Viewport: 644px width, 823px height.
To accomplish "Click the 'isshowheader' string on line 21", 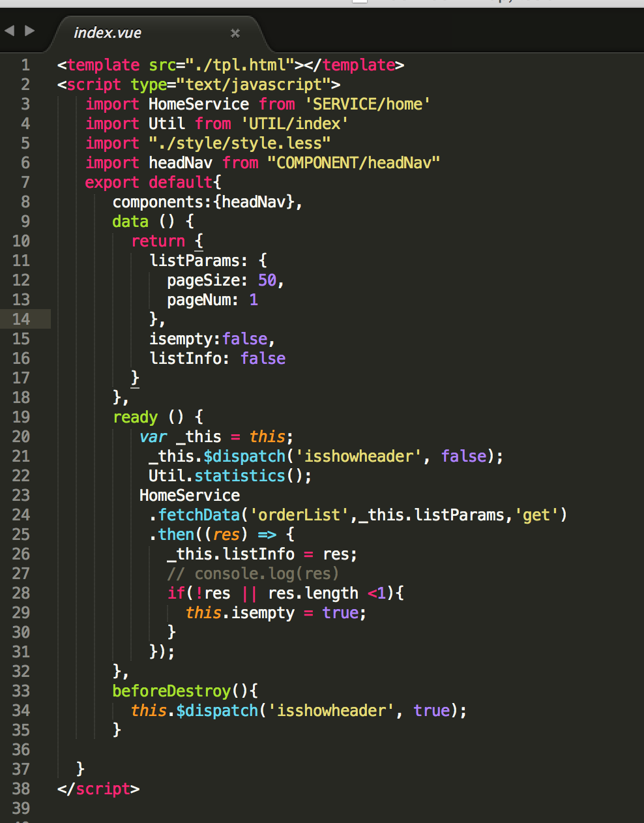I will [x=359, y=456].
